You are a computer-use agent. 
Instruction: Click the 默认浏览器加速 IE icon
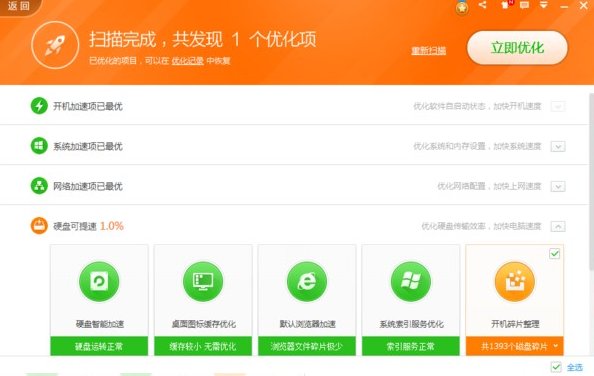tap(307, 281)
